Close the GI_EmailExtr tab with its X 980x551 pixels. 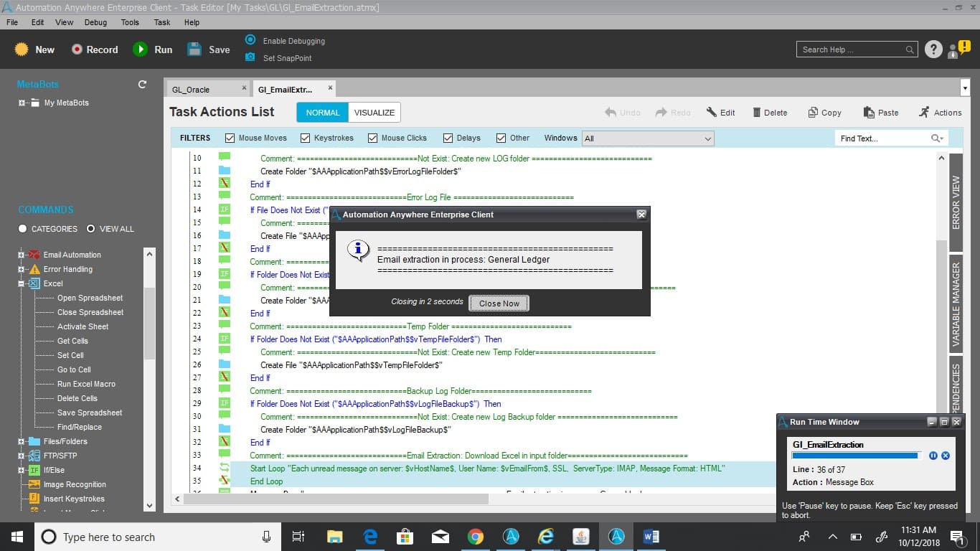pos(330,88)
